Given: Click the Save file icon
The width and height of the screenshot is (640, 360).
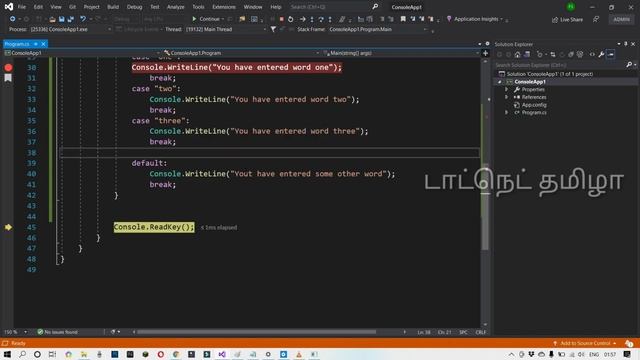Looking at the screenshot, I should click(x=62, y=19).
